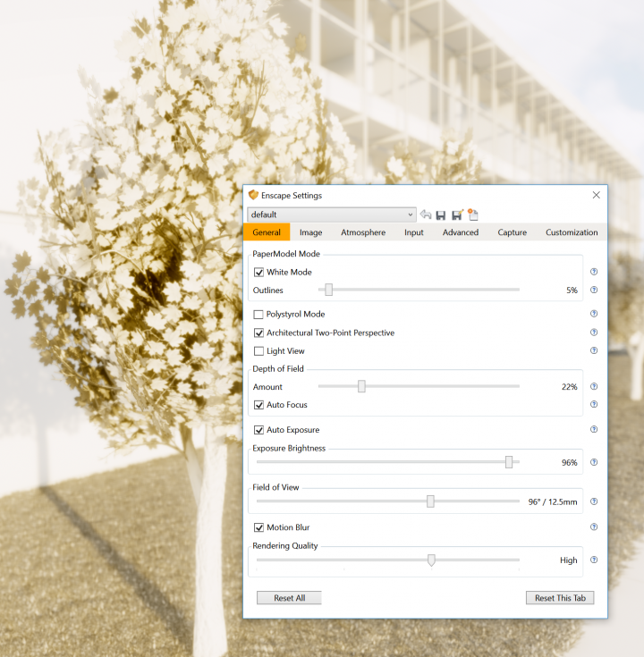
Task: Click the create new preset page icon
Action: tap(473, 215)
